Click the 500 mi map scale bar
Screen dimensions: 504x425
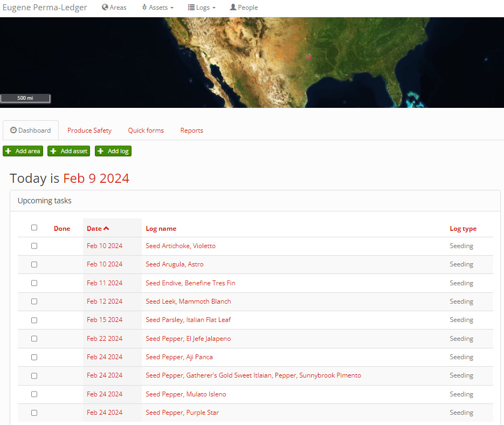[25, 98]
